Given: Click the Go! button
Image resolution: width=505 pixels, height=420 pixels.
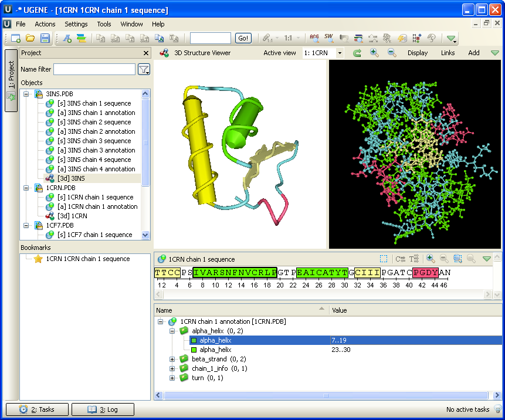Looking at the screenshot, I should [x=243, y=38].
